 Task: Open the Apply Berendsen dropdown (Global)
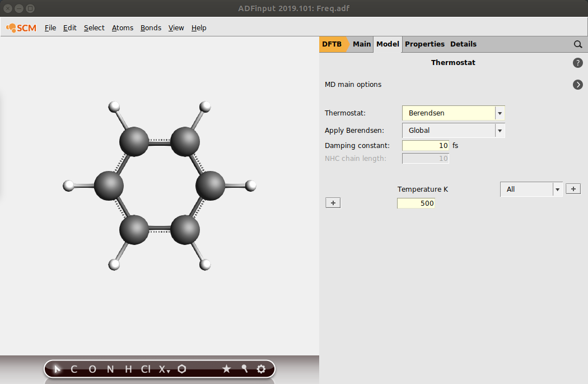(454, 131)
